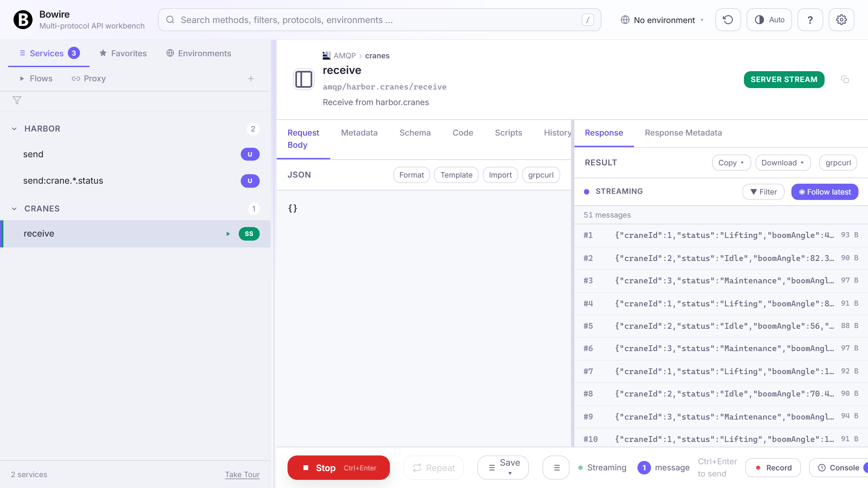Select stream message #8
This screenshot has height=488, width=868.
click(721, 394)
